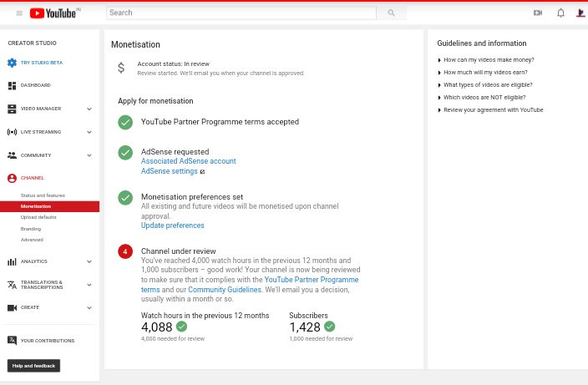Screen dimensions: 588x385
Task: Click green check next to 4,088 watch hours
Action: click(x=181, y=327)
